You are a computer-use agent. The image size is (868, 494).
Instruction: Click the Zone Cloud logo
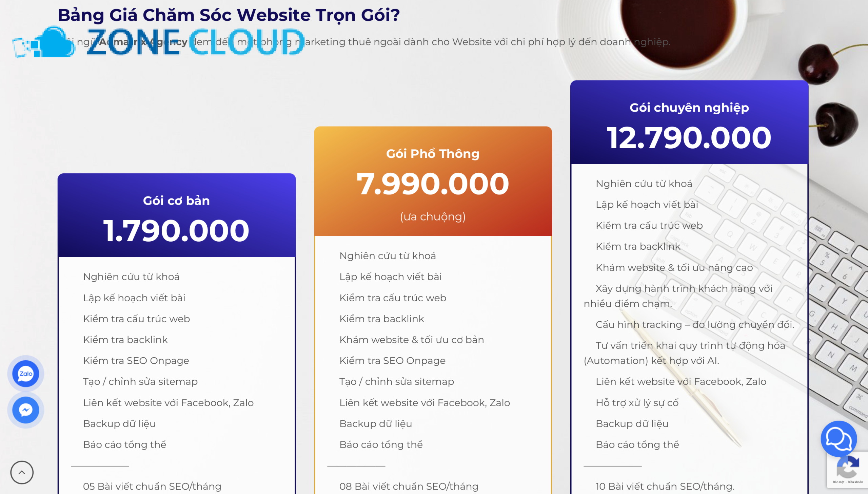click(159, 42)
